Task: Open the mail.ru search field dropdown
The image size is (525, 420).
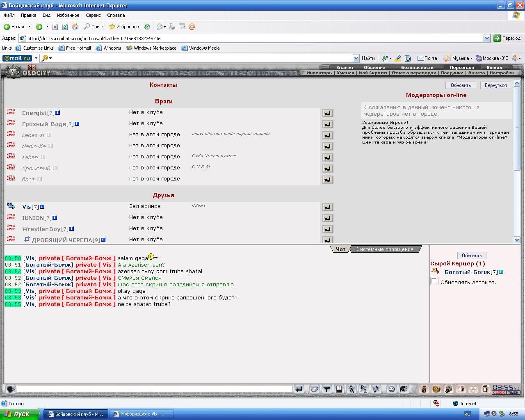Action: point(356,58)
